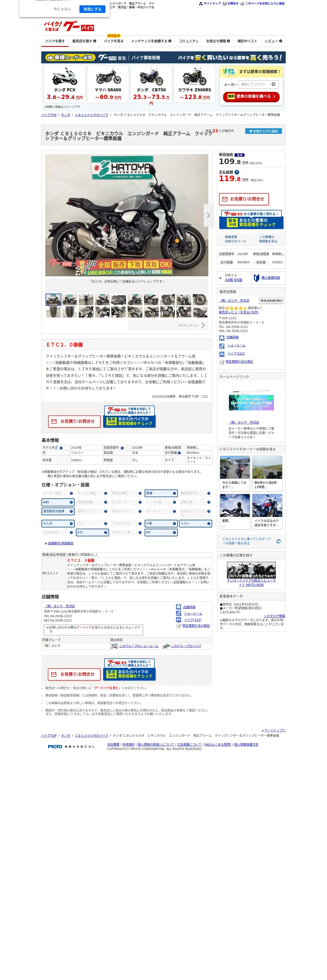Click the envelope icon beside お問合せ at top
The image size is (327, 980).
click(x=225, y=3)
